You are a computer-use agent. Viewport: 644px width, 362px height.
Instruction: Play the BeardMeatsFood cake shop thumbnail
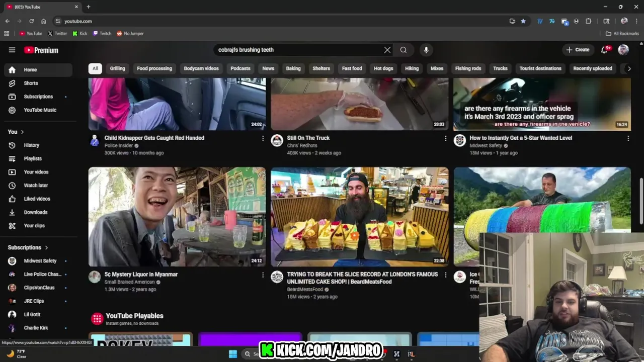(x=360, y=217)
